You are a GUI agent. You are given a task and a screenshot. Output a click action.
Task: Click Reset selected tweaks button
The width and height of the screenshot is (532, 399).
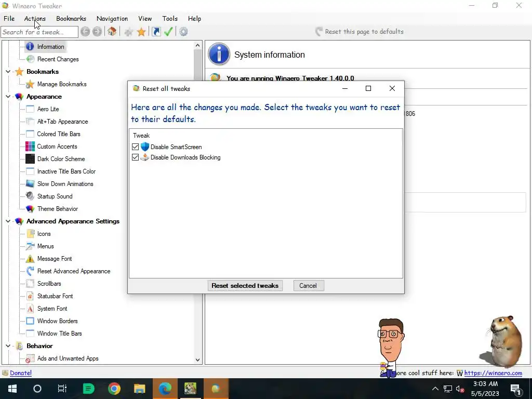[x=245, y=286]
